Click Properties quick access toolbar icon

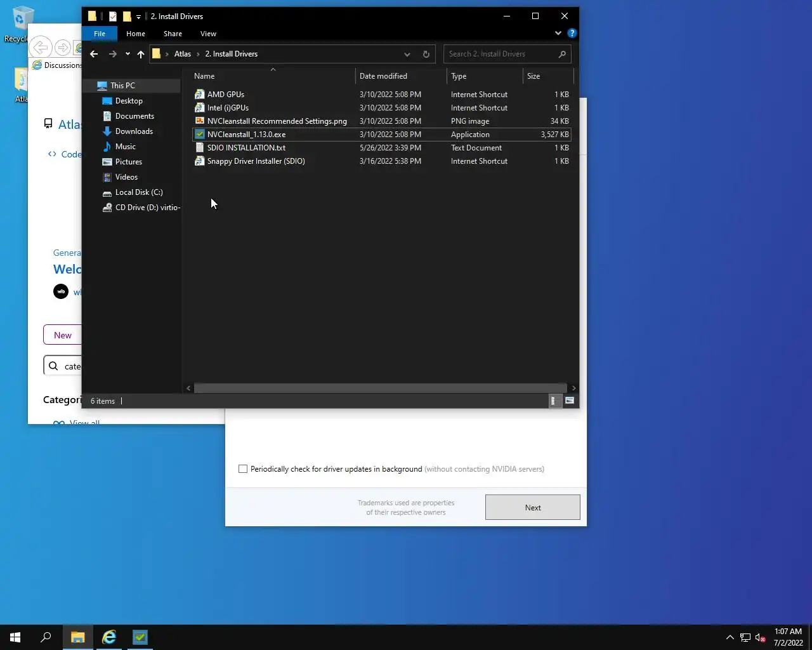point(113,17)
